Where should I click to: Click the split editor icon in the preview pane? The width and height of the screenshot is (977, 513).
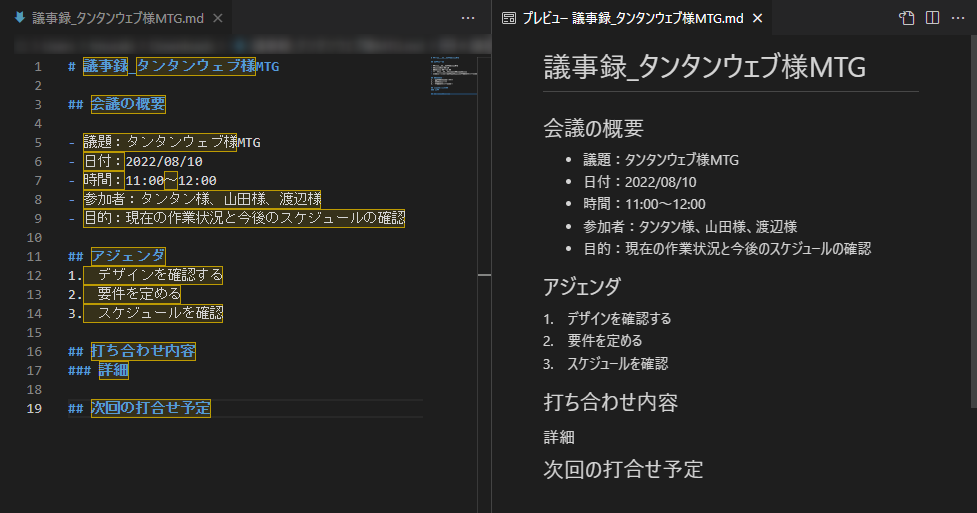coord(932,18)
